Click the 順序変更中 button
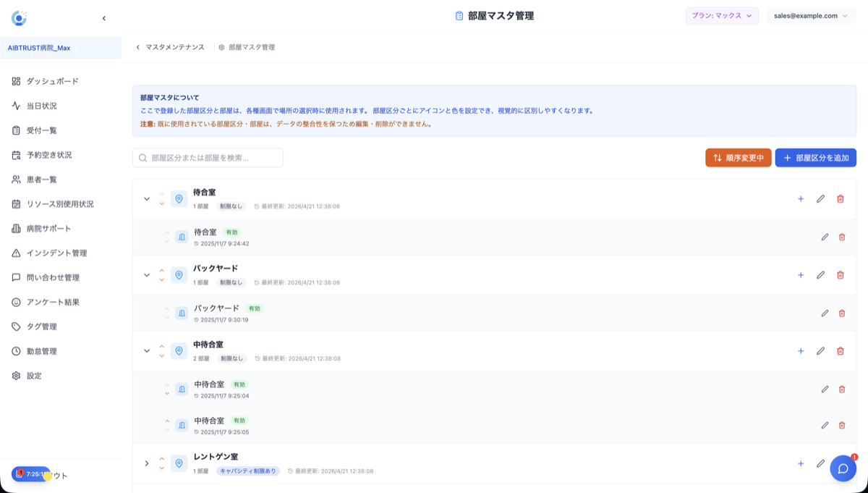868x493 pixels. tap(738, 157)
